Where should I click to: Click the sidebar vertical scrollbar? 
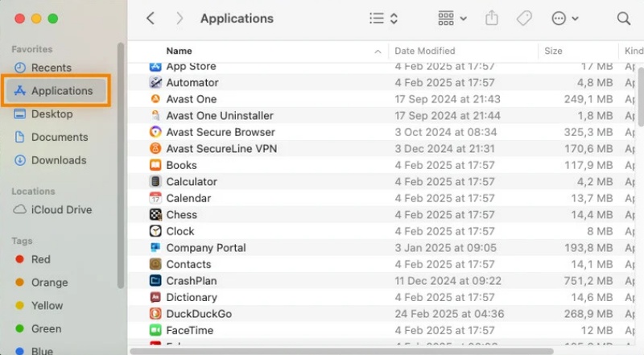coord(120,165)
